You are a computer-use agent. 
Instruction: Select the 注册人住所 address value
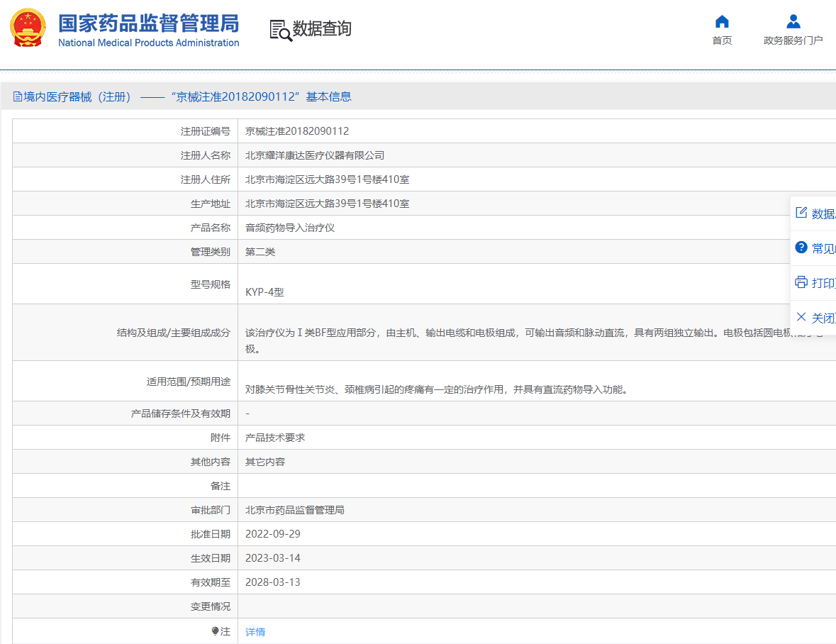tap(328, 179)
